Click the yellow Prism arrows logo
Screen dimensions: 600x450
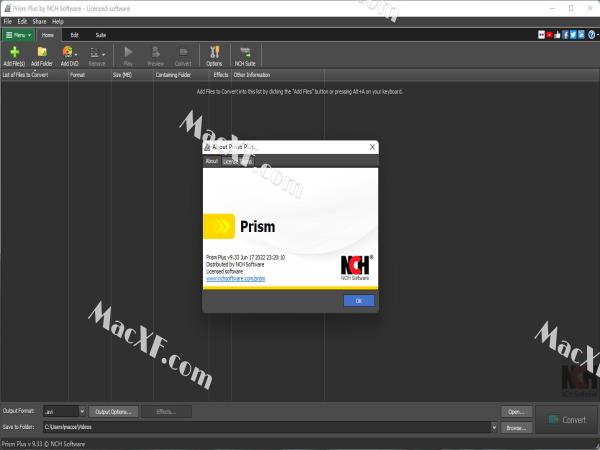tap(219, 226)
